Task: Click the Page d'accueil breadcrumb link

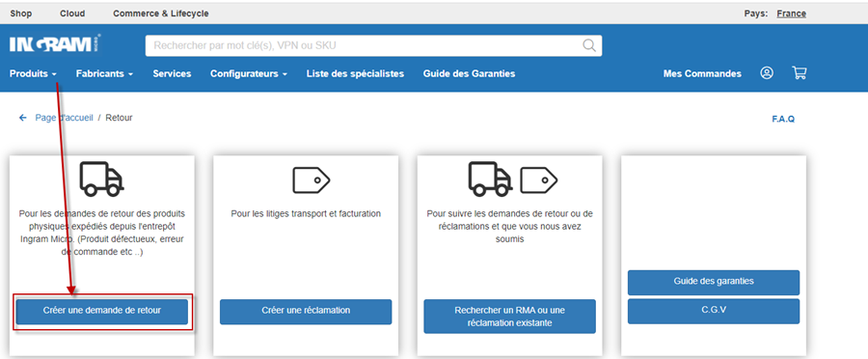Action: click(x=65, y=118)
